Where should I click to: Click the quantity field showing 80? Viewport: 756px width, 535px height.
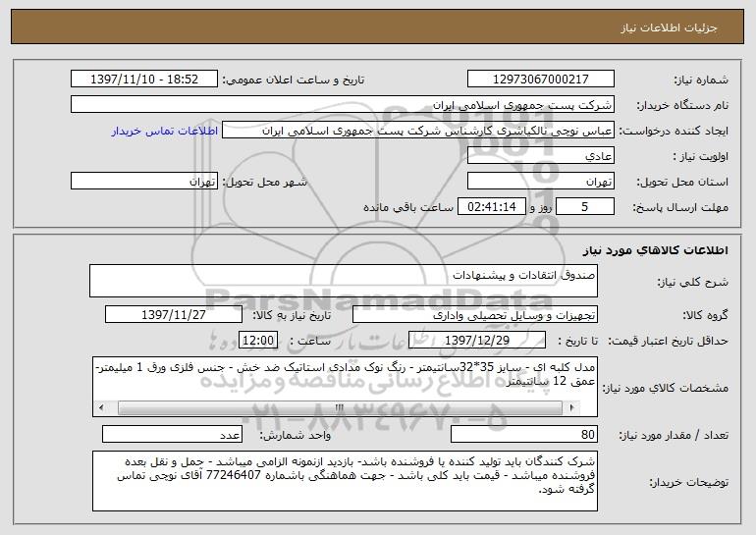point(524,434)
